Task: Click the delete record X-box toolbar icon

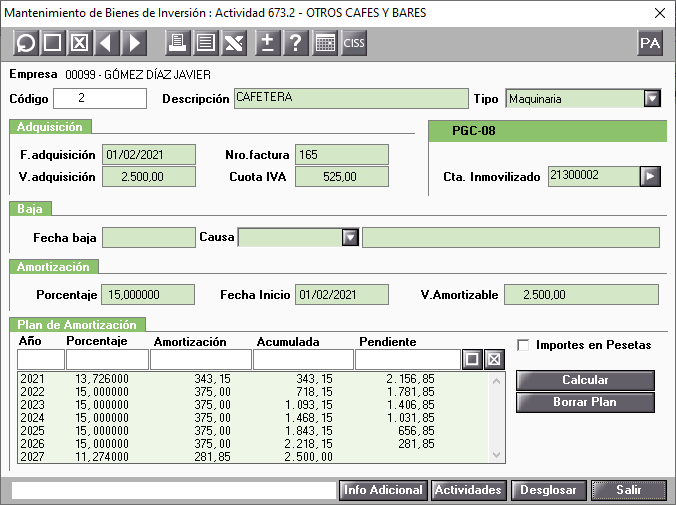Action: click(79, 43)
